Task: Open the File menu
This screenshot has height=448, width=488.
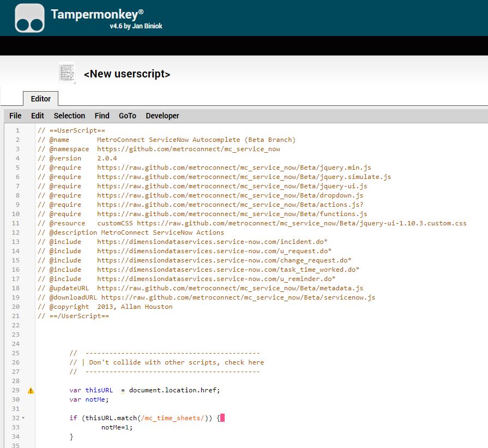Action: point(15,116)
